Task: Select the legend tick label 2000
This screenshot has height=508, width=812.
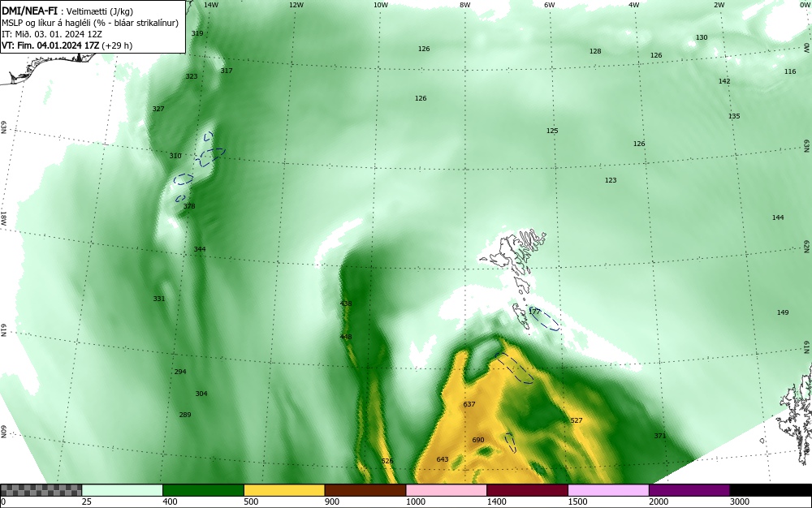Action: pos(659,502)
